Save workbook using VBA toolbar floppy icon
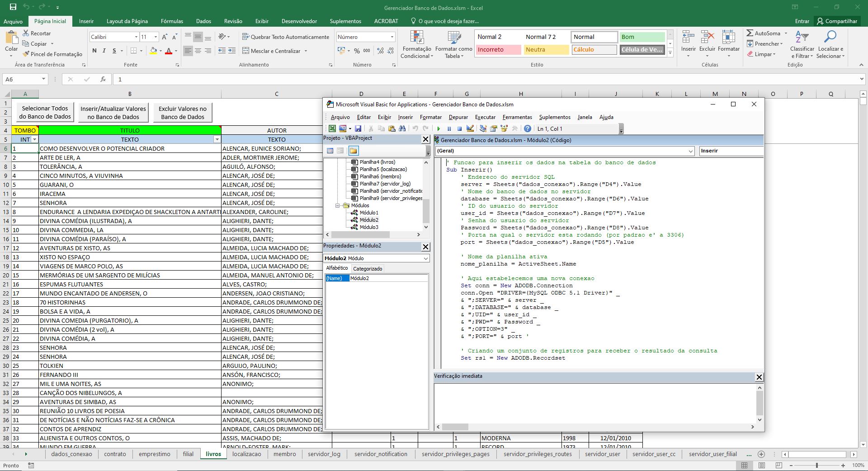 click(x=358, y=129)
